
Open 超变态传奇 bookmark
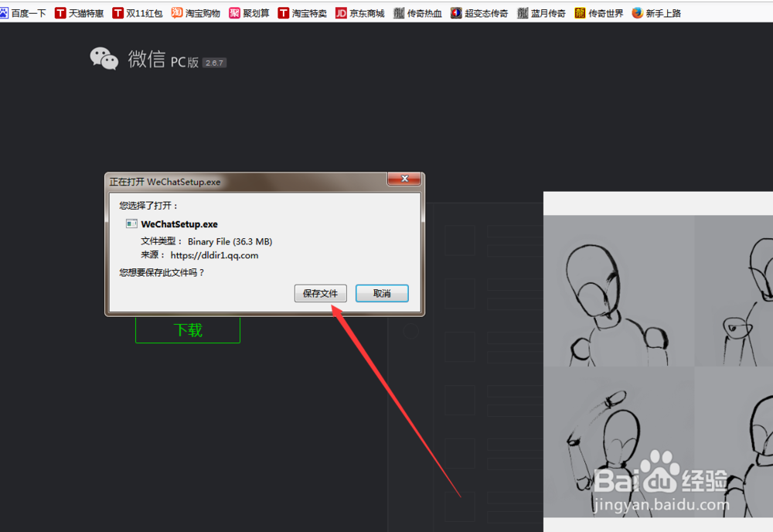coord(479,13)
